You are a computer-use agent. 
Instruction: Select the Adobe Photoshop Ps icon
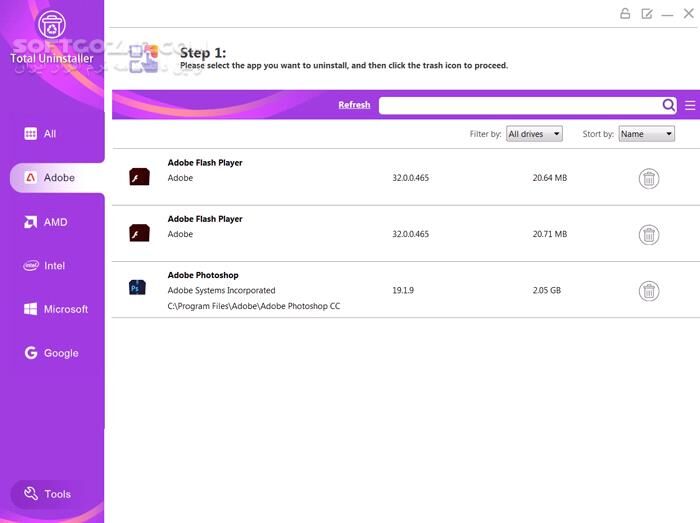click(137, 287)
